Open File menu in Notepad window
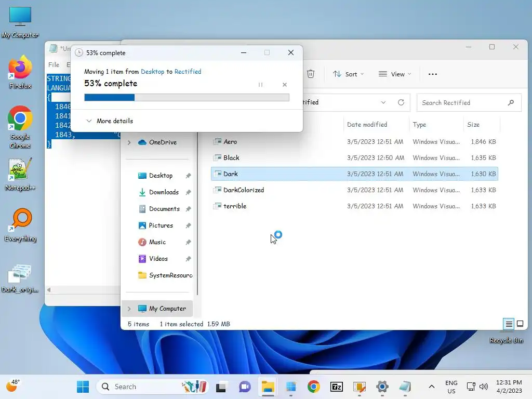Screen dimensions: 532x399 point(54,64)
